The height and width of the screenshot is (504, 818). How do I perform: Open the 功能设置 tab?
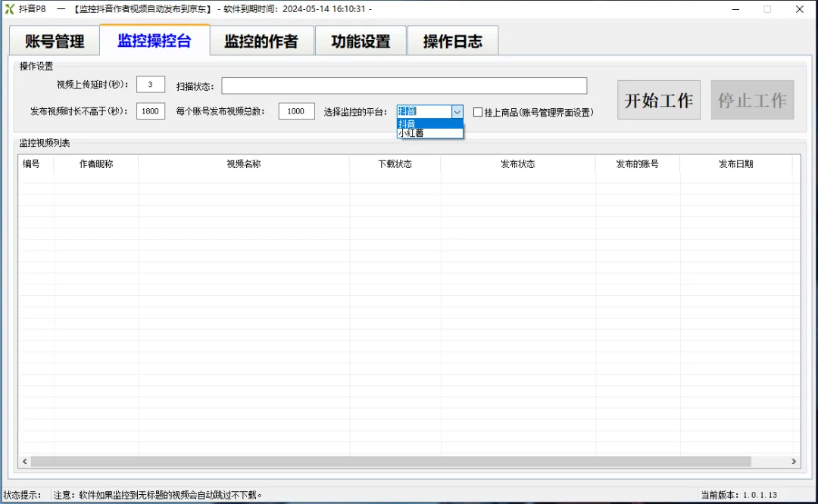tap(361, 41)
